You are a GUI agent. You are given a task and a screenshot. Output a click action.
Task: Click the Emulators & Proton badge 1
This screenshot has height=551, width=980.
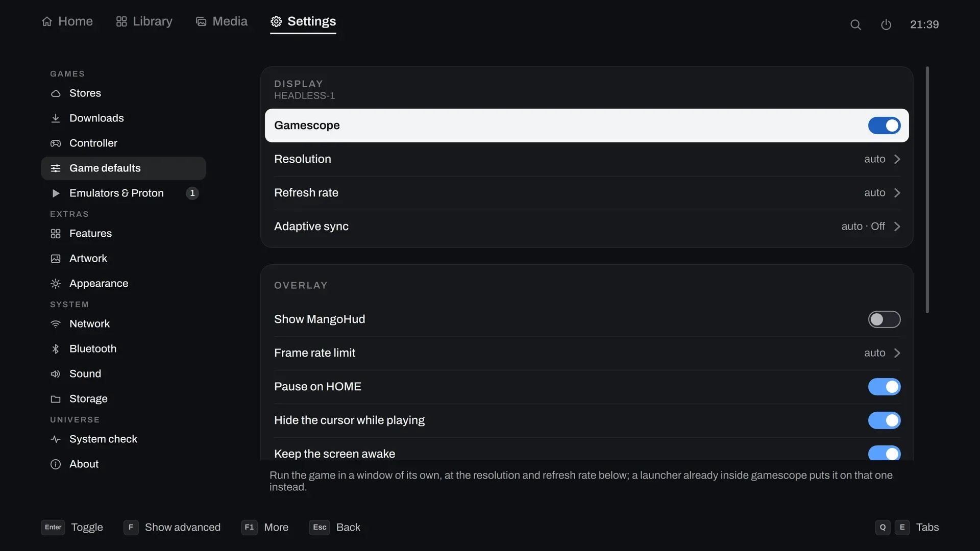coord(192,193)
